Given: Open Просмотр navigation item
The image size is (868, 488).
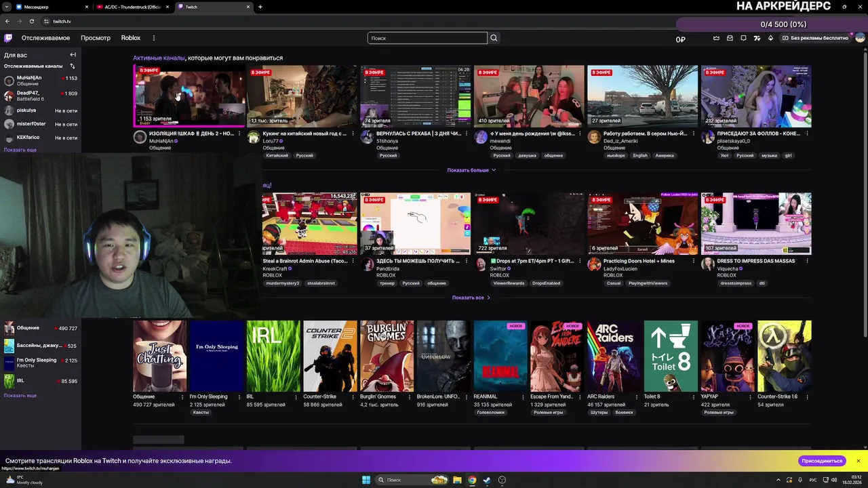Looking at the screenshot, I should pyautogui.click(x=96, y=38).
